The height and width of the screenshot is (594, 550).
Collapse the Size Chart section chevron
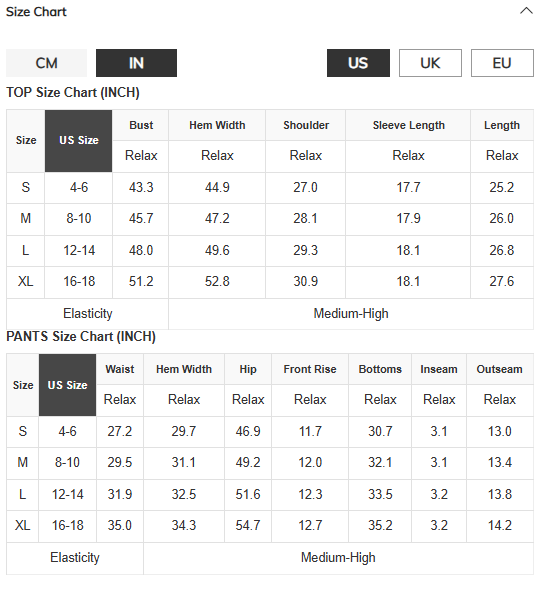526,11
